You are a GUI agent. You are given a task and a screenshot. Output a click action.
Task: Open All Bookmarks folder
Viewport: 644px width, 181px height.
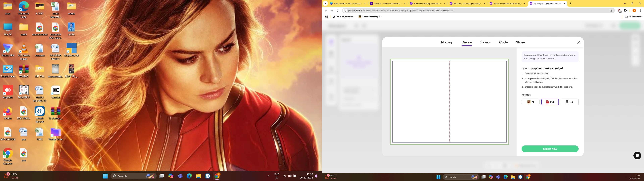(x=633, y=17)
